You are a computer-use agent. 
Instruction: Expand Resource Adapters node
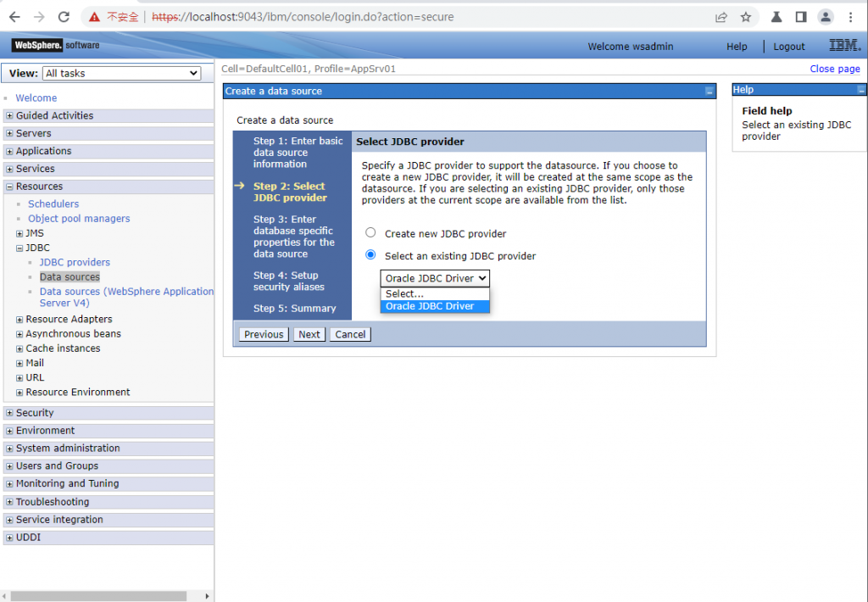click(x=19, y=320)
